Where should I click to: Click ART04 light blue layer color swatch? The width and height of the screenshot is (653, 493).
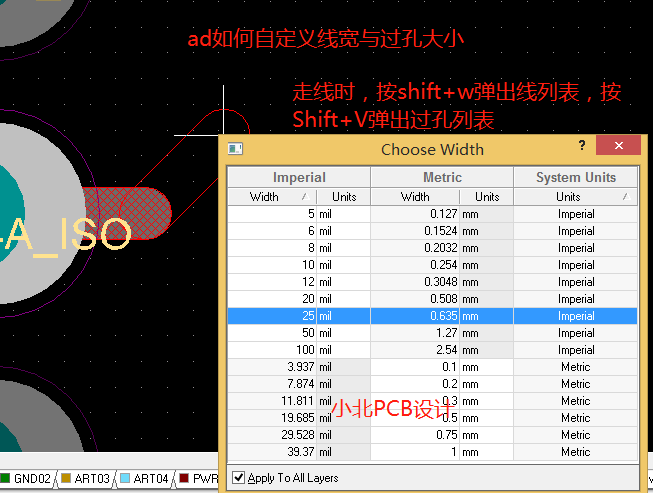[x=125, y=478]
